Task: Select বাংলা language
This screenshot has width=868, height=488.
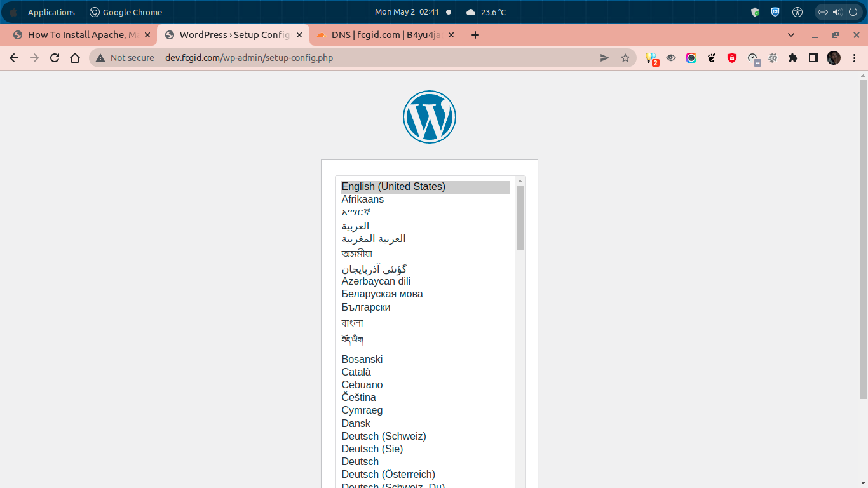Action: [426, 323]
